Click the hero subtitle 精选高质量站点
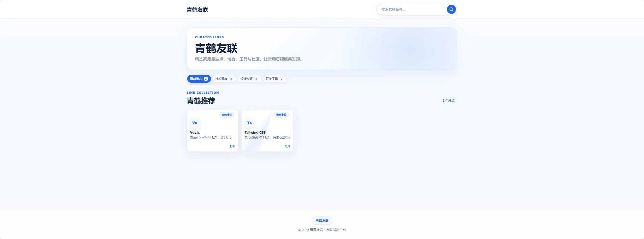The height and width of the screenshot is (239, 644). pyautogui.click(x=249, y=59)
